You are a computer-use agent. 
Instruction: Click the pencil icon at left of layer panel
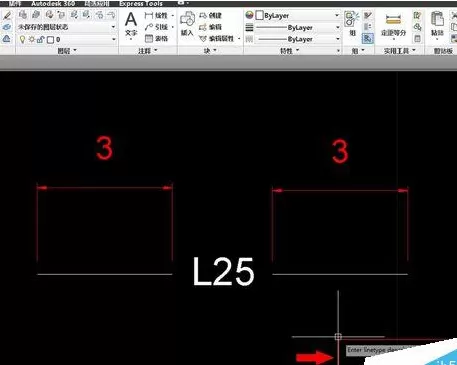pos(7,15)
